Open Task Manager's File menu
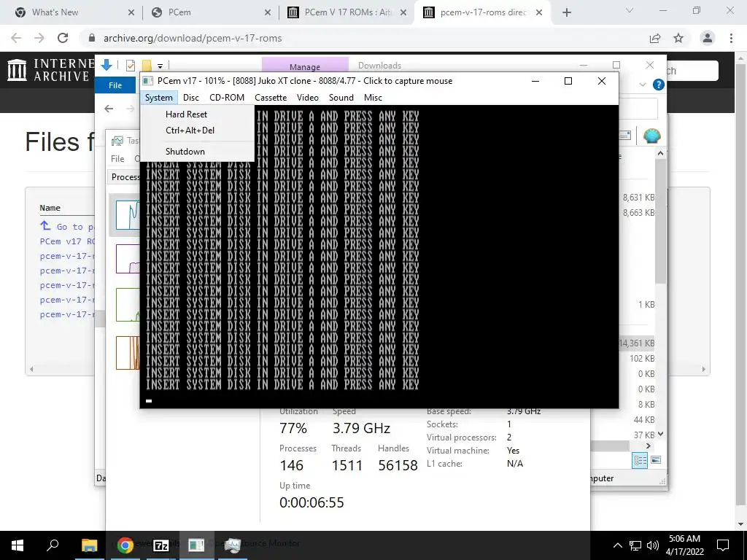 tap(117, 158)
